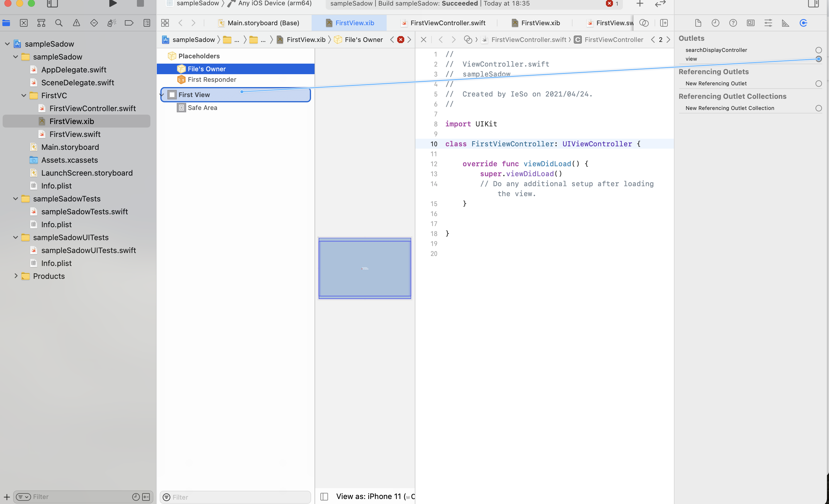Collapse the sampleSadow group folder
829x504 pixels.
tap(16, 57)
